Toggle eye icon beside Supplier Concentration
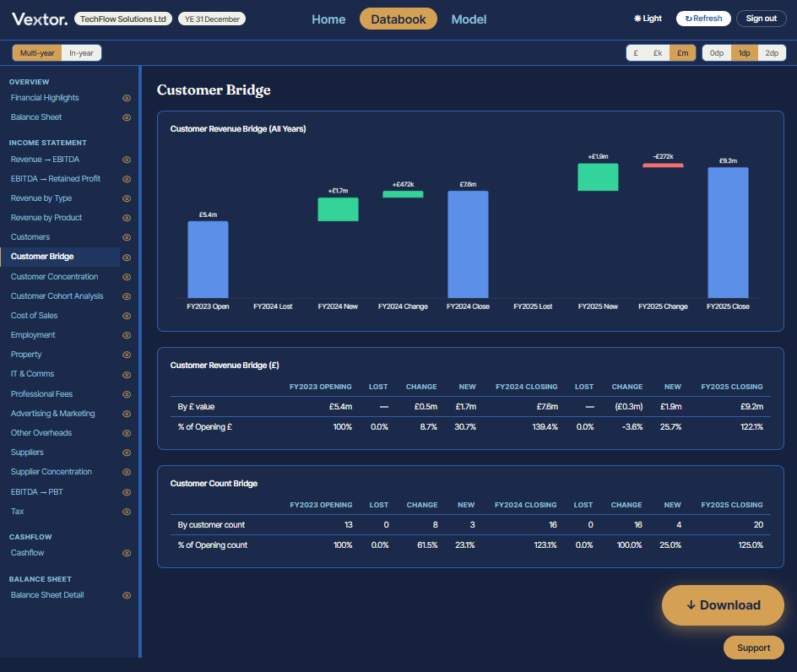This screenshot has width=797, height=672. tap(127, 472)
